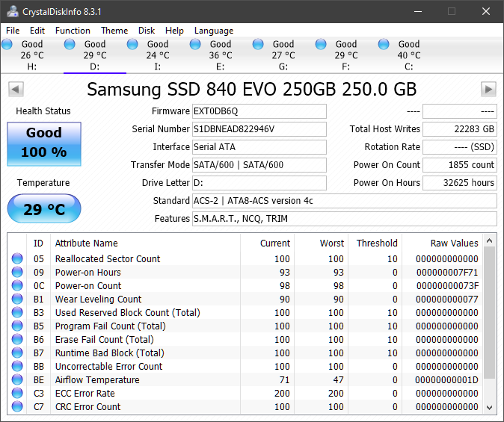Select disk C: status orb
Image resolution: width=504 pixels, height=422 pixels.
coord(384,44)
